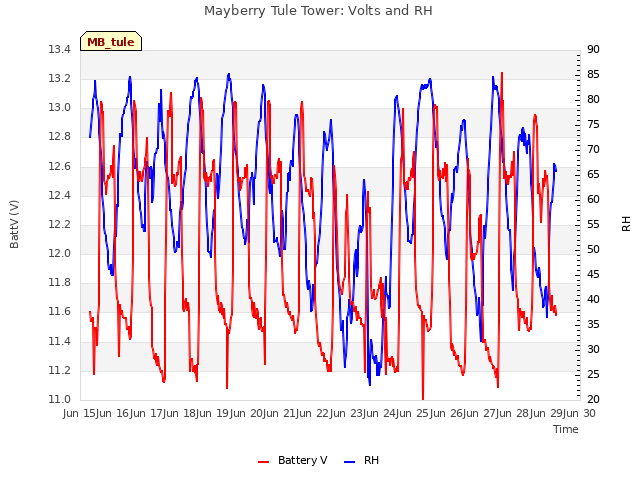
Task: Click the Jun 24 time axis label
Action: click(381, 414)
